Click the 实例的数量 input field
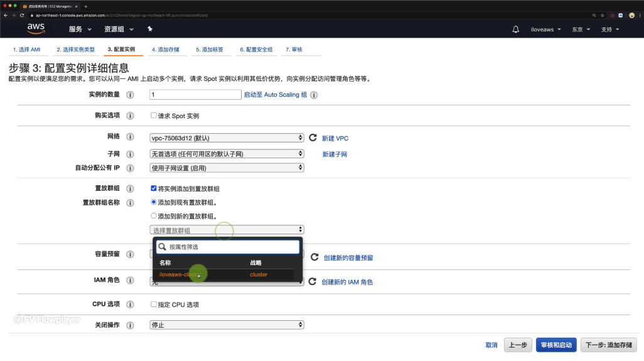Image resolution: width=644 pixels, height=361 pixels. tap(195, 94)
